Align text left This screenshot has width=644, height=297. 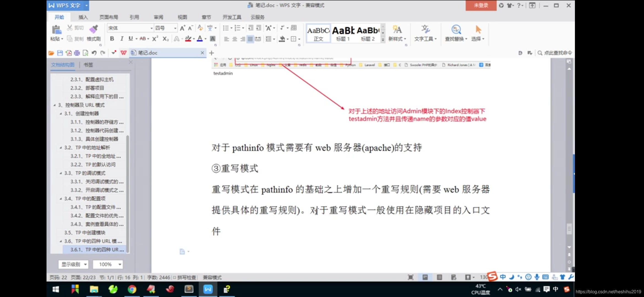226,39
